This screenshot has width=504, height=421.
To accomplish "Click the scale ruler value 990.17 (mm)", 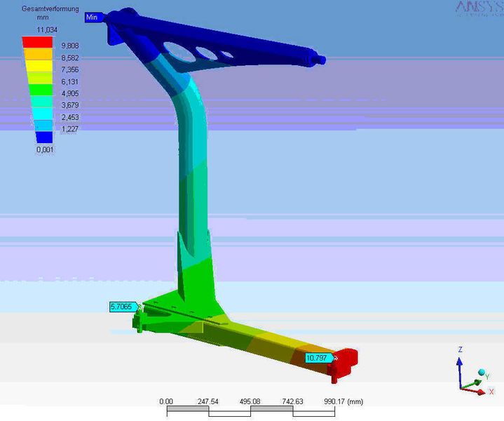I will click(x=343, y=401).
